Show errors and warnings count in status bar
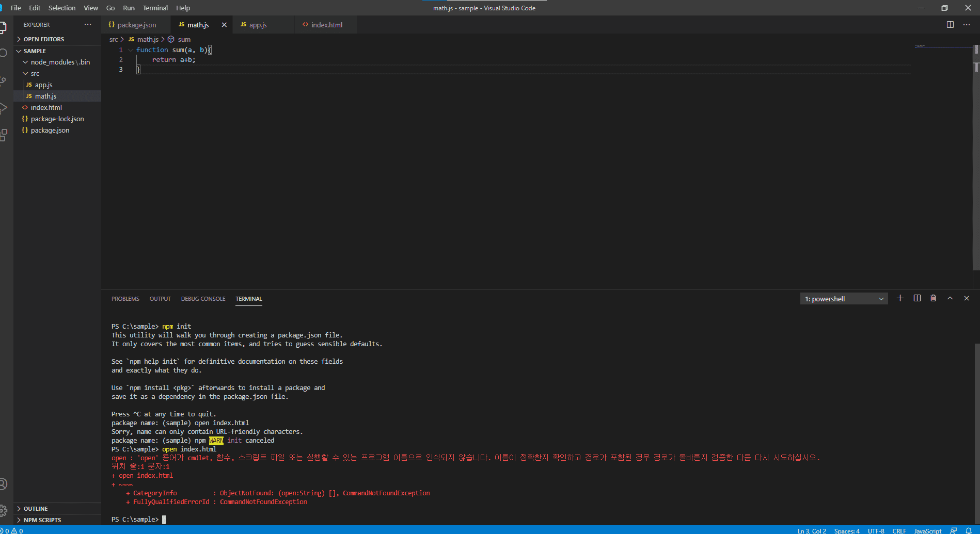 pyautogui.click(x=12, y=530)
